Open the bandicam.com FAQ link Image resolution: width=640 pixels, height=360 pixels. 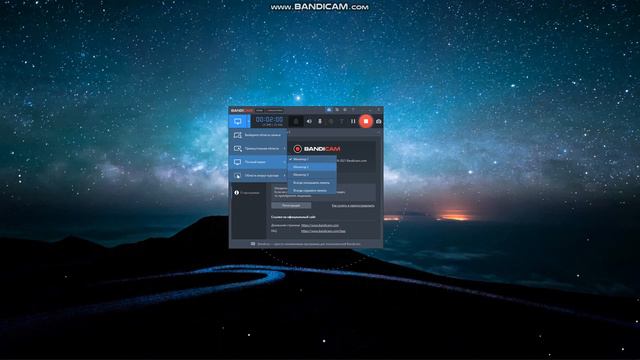point(323,231)
